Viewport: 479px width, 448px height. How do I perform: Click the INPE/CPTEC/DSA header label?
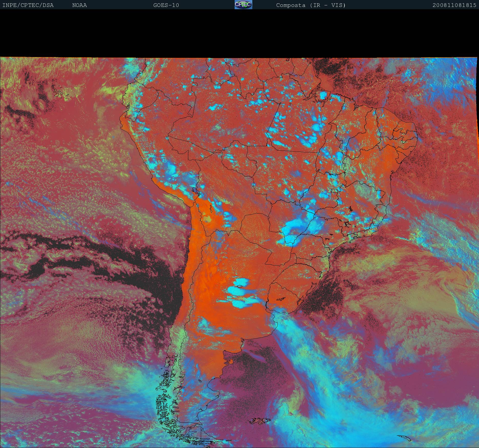(28, 5)
